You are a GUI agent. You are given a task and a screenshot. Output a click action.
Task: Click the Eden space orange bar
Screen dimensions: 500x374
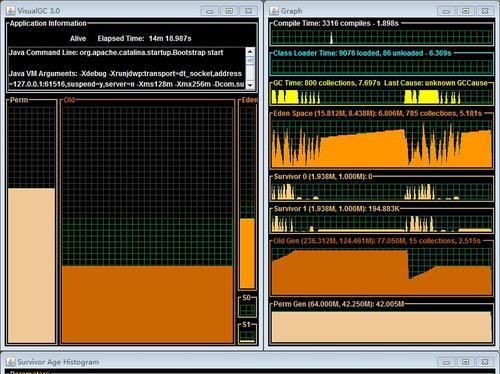tap(247, 253)
